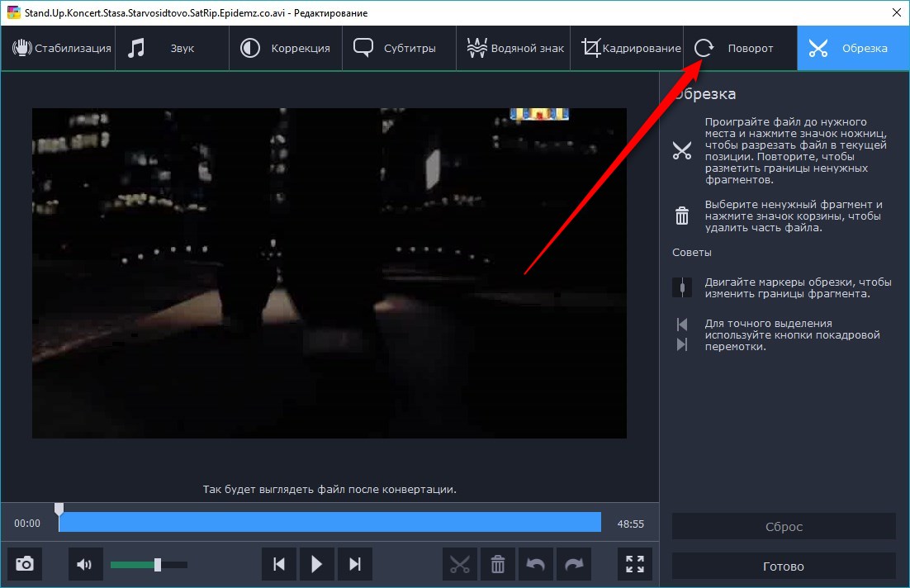Enter fullscreen preview mode

tap(635, 565)
